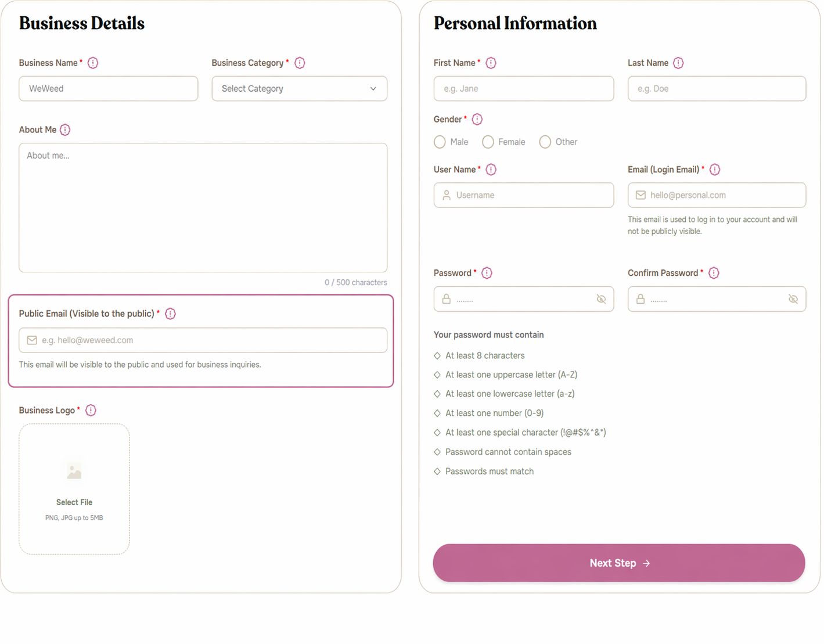Show the Password field contents
The image size is (824, 644).
(601, 299)
